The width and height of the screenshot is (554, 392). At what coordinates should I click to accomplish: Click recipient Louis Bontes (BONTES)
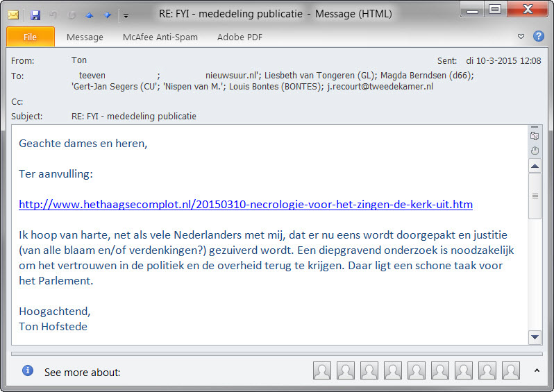tap(274, 87)
